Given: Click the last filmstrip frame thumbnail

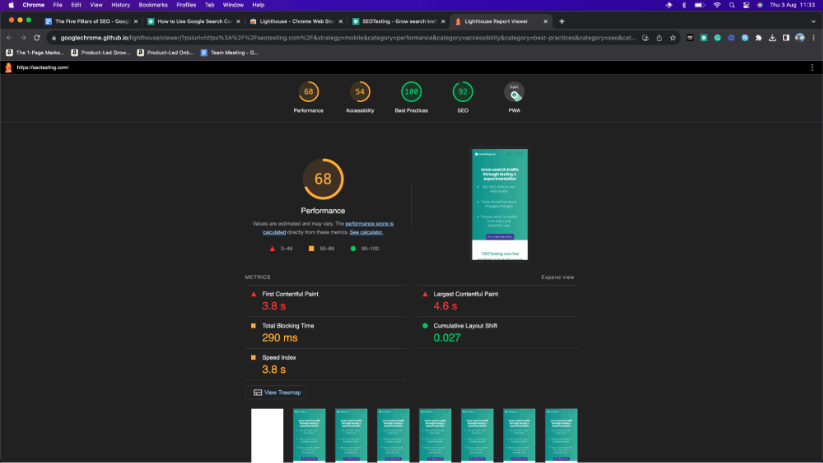Looking at the screenshot, I should tap(561, 435).
